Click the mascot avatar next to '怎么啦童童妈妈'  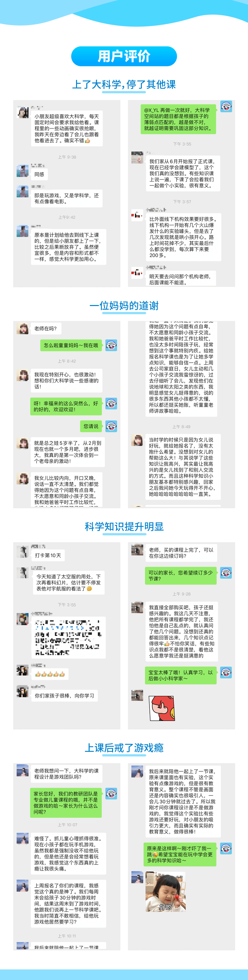[111, 345]
